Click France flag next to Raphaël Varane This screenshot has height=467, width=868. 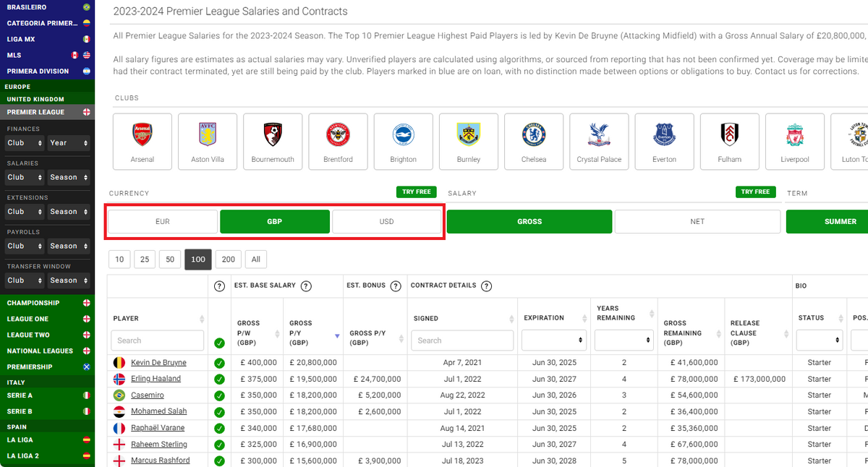[119, 428]
